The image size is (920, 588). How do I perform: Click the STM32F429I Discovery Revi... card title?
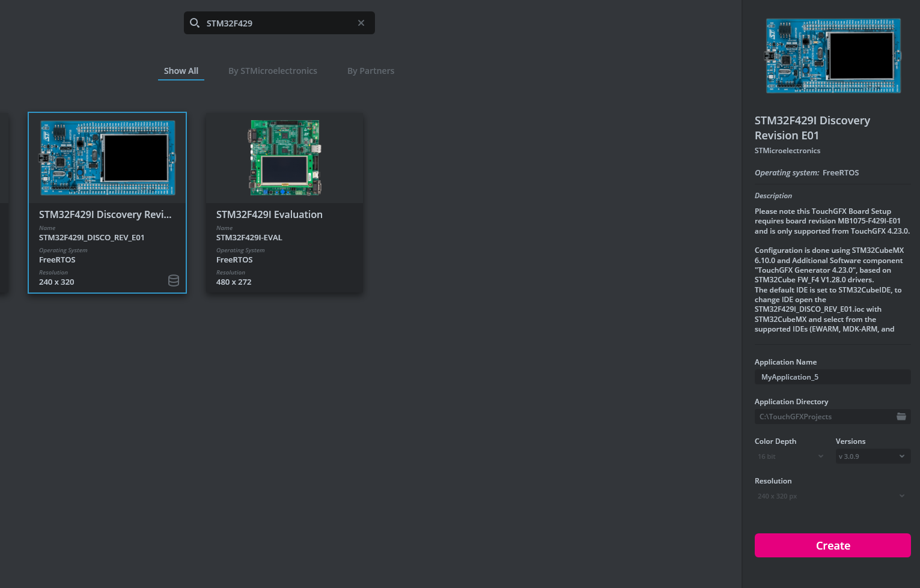pyautogui.click(x=105, y=214)
